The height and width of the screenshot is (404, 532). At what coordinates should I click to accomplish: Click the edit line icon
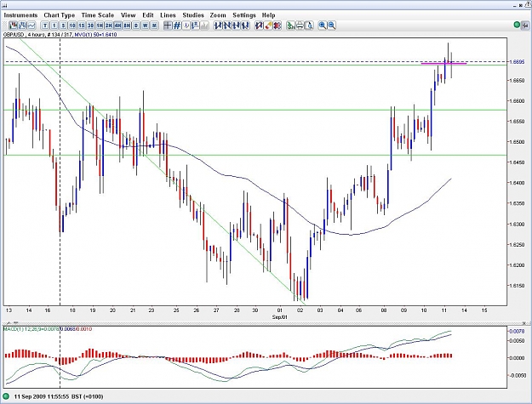[x=260, y=26]
